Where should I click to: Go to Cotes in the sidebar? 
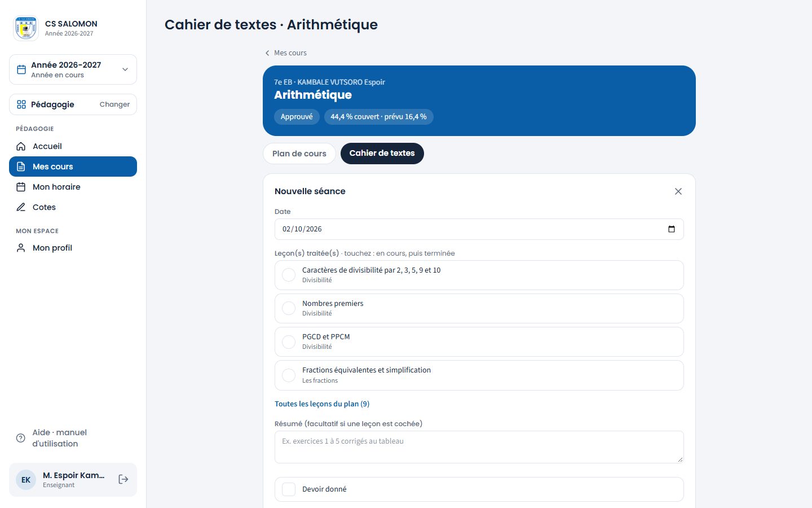pos(73,207)
